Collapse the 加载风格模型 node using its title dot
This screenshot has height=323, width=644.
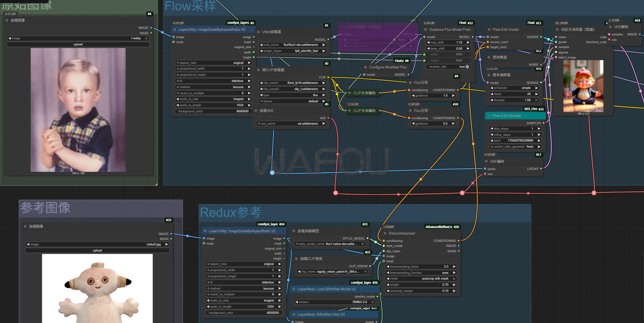pos(294,231)
